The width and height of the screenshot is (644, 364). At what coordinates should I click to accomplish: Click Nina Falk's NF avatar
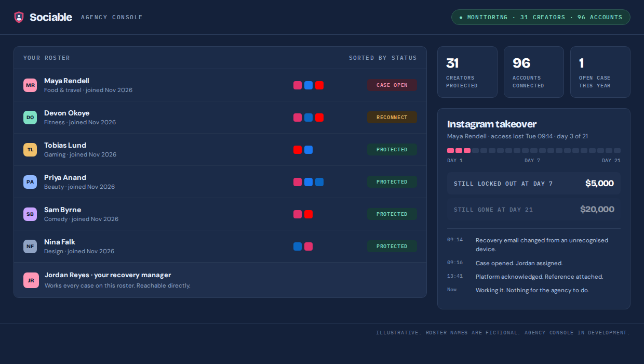tap(30, 246)
